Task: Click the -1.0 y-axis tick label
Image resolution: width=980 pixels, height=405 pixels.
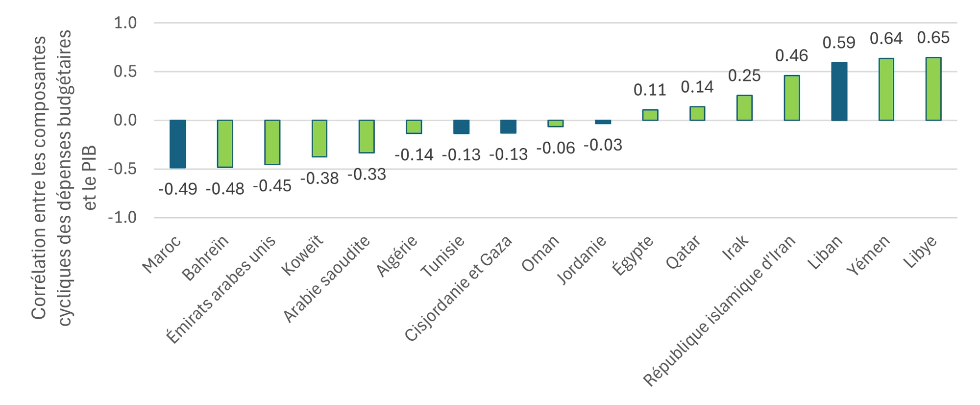Action: [122, 217]
